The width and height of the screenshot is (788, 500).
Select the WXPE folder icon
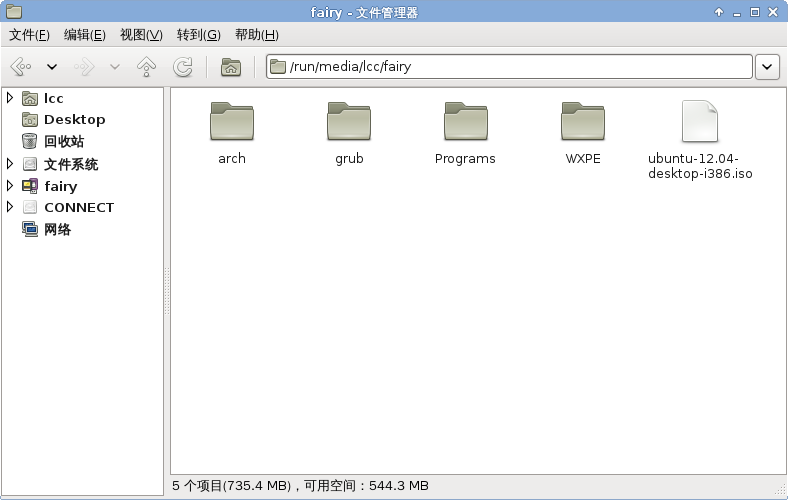(583, 121)
